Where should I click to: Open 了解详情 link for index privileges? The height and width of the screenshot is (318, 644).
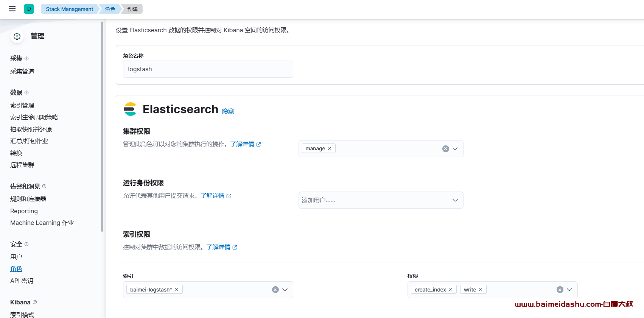click(x=222, y=247)
